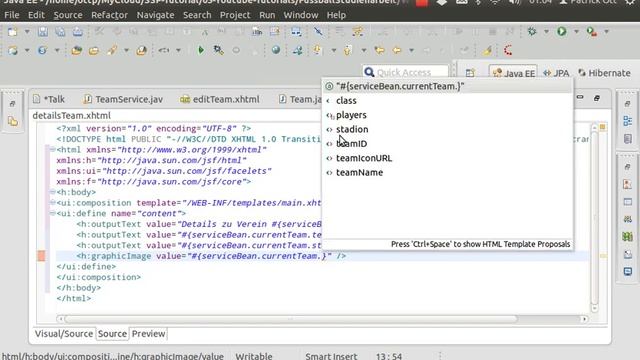
Task: Open the Help menu
Action: tap(336, 15)
